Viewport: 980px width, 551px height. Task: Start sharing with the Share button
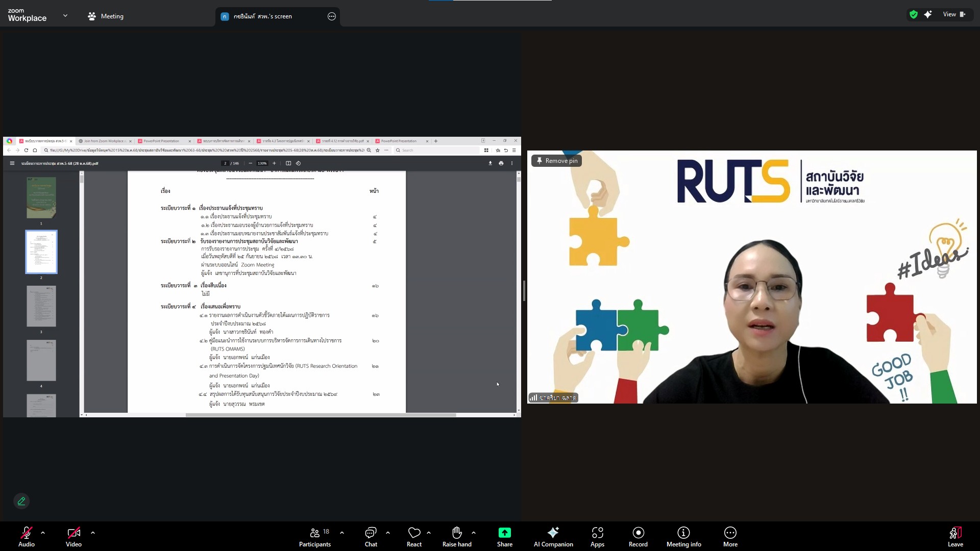[x=504, y=537]
